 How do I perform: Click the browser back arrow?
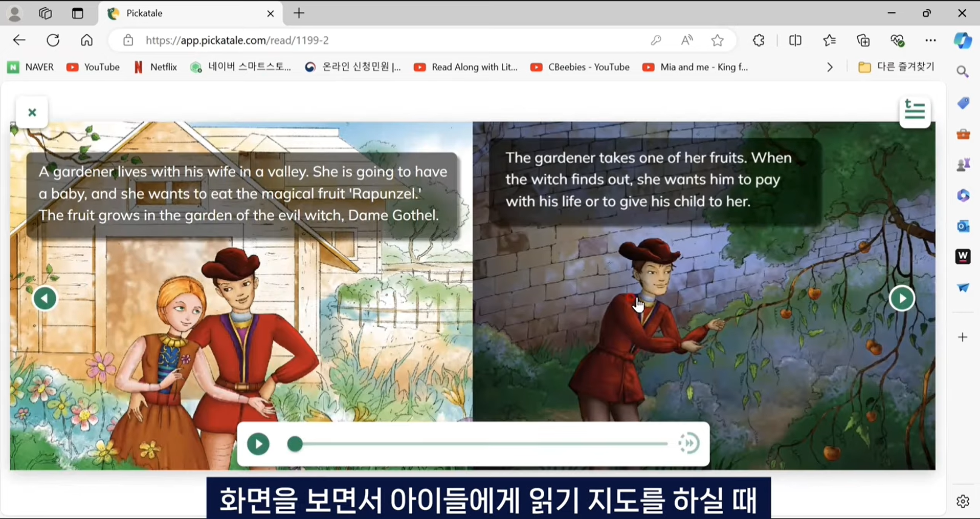[19, 40]
